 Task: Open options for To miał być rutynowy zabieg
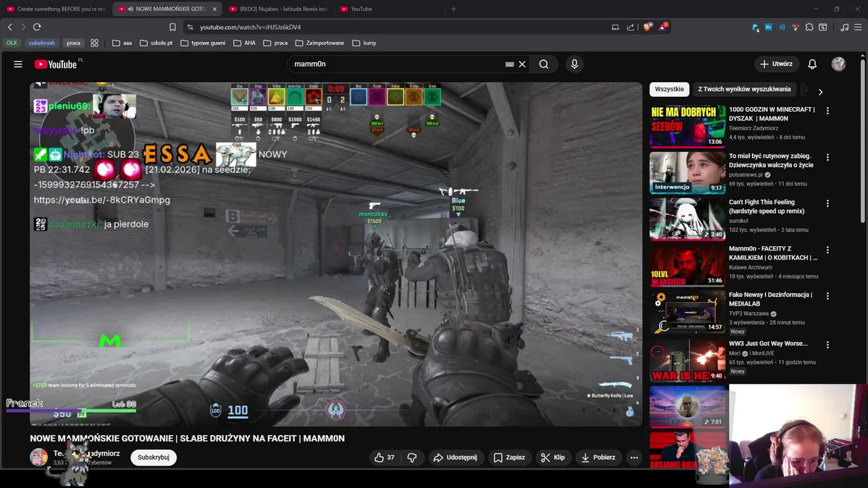pyautogui.click(x=827, y=157)
